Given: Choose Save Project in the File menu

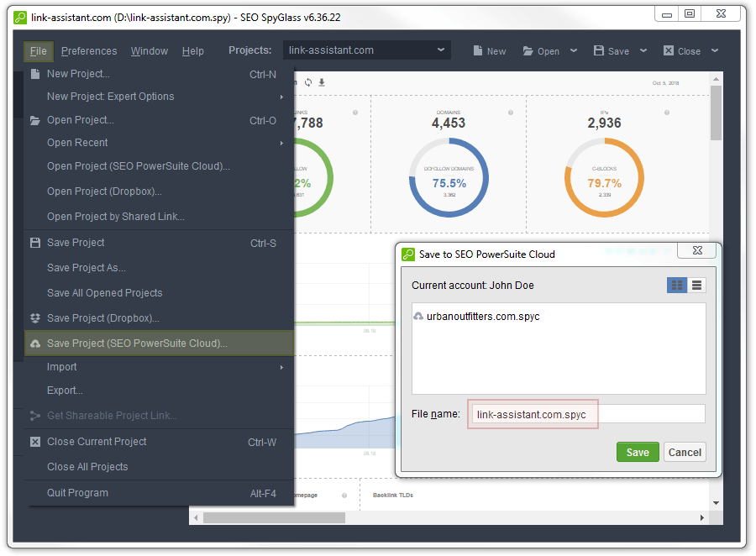Looking at the screenshot, I should (x=159, y=243).
